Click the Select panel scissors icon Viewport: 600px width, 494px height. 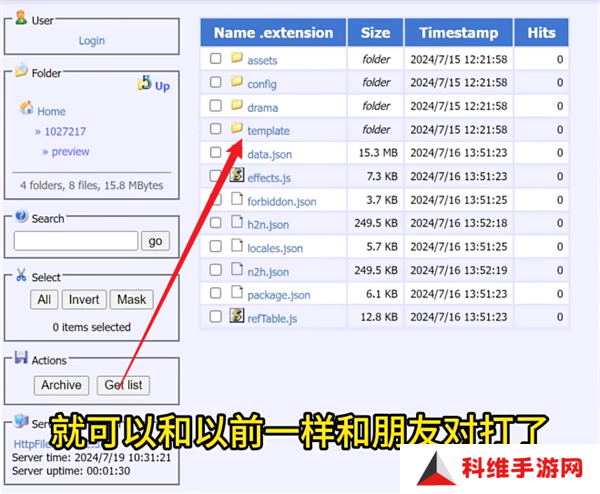click(x=21, y=275)
